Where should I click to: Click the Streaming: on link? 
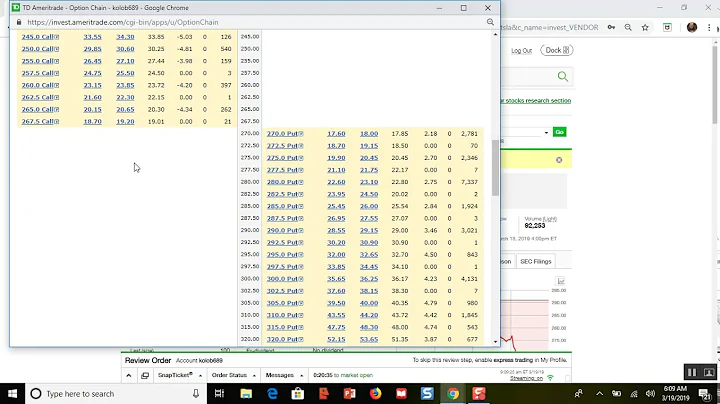[526, 379]
